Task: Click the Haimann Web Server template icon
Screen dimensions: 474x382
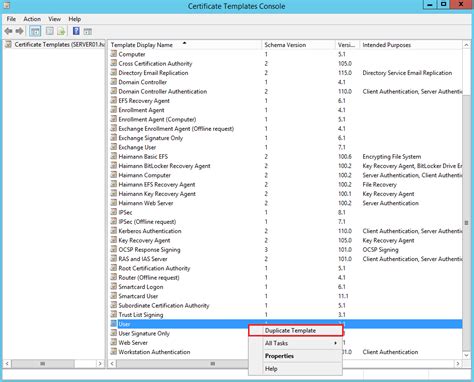Action: pyautogui.click(x=114, y=203)
